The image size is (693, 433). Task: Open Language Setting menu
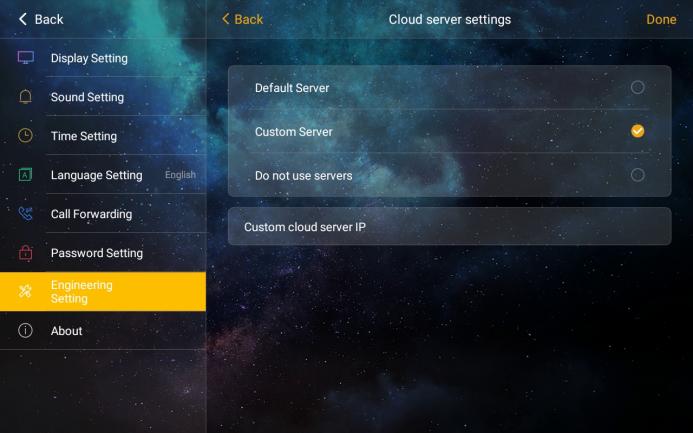(103, 175)
